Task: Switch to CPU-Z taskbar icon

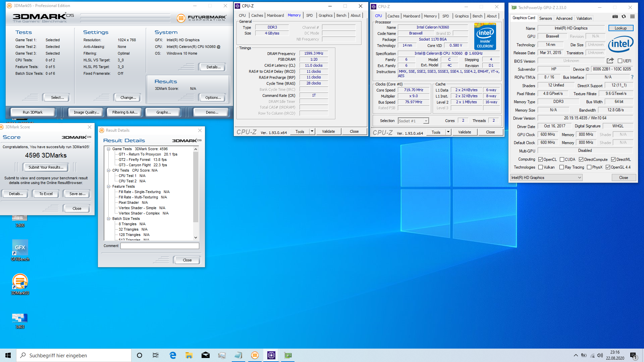Action: (x=271, y=355)
